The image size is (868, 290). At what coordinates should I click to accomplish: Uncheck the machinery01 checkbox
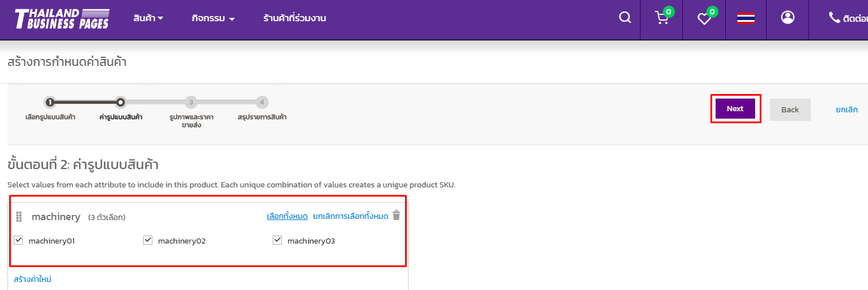18,240
